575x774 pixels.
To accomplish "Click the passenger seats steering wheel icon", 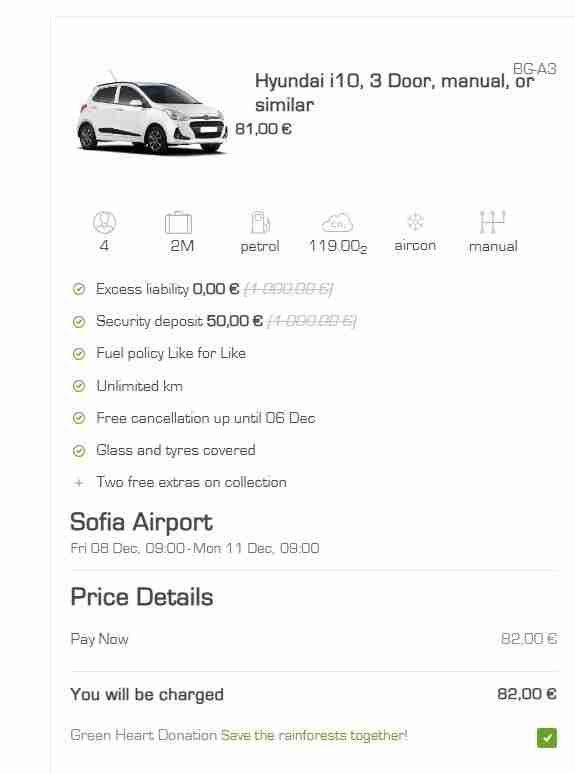I will pyautogui.click(x=105, y=223).
